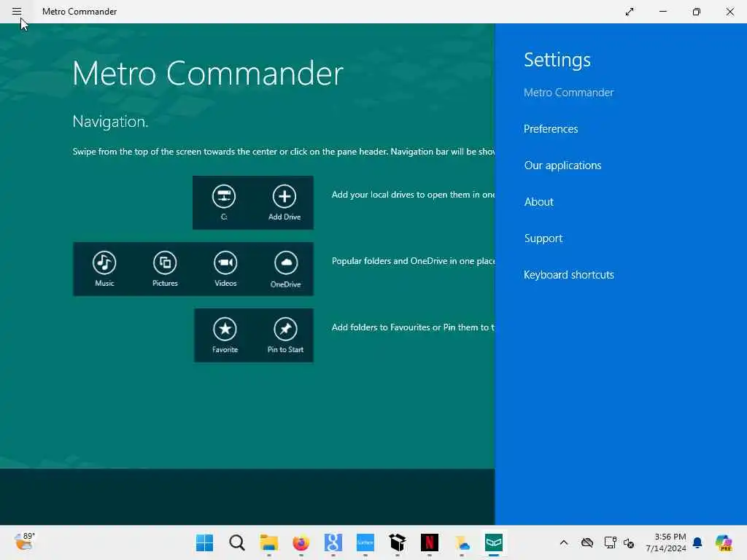The width and height of the screenshot is (747, 560).
Task: Open Support in Settings pane
Action: [x=543, y=238]
